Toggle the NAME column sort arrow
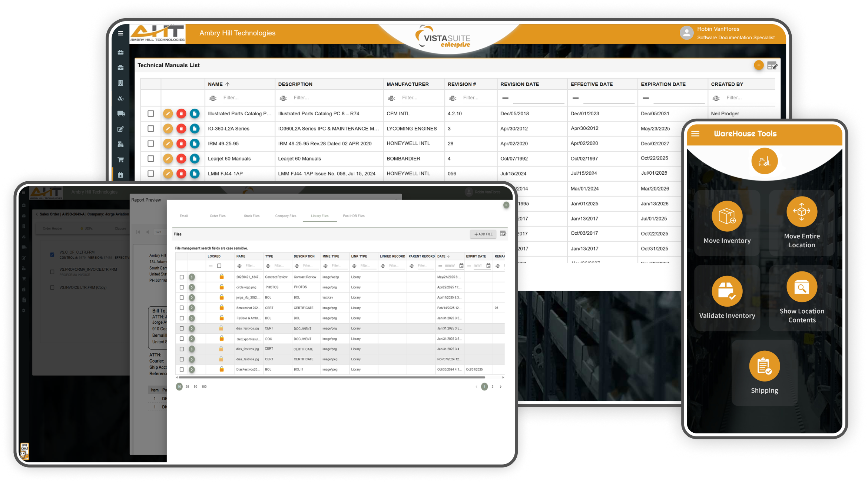868x482 pixels. [x=226, y=84]
